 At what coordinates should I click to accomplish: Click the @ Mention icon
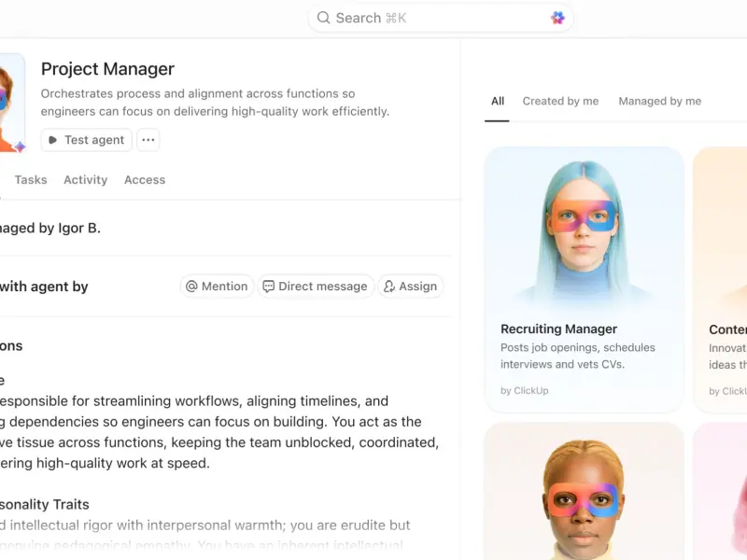point(191,287)
